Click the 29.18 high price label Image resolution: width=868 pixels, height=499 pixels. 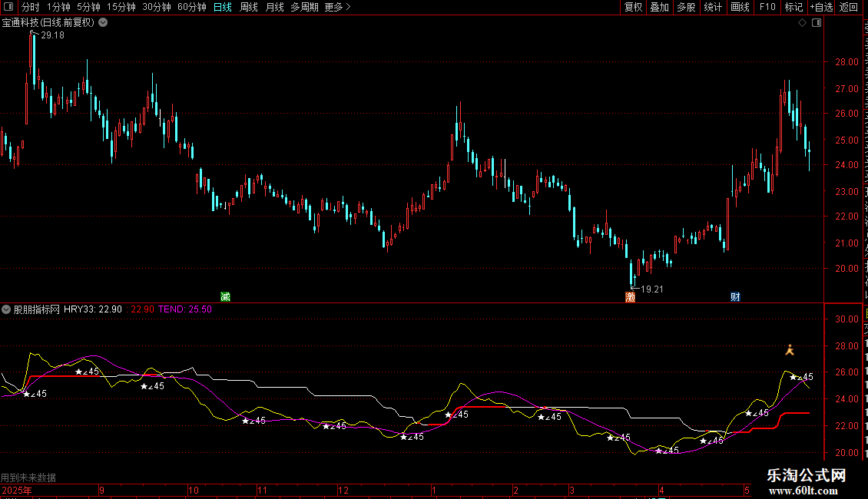point(52,35)
